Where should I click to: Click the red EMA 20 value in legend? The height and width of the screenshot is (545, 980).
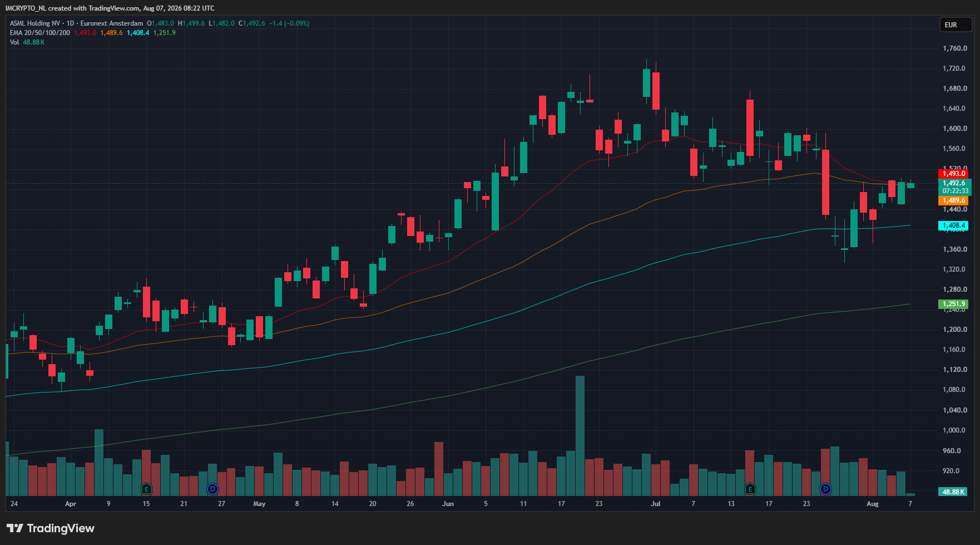[x=85, y=33]
